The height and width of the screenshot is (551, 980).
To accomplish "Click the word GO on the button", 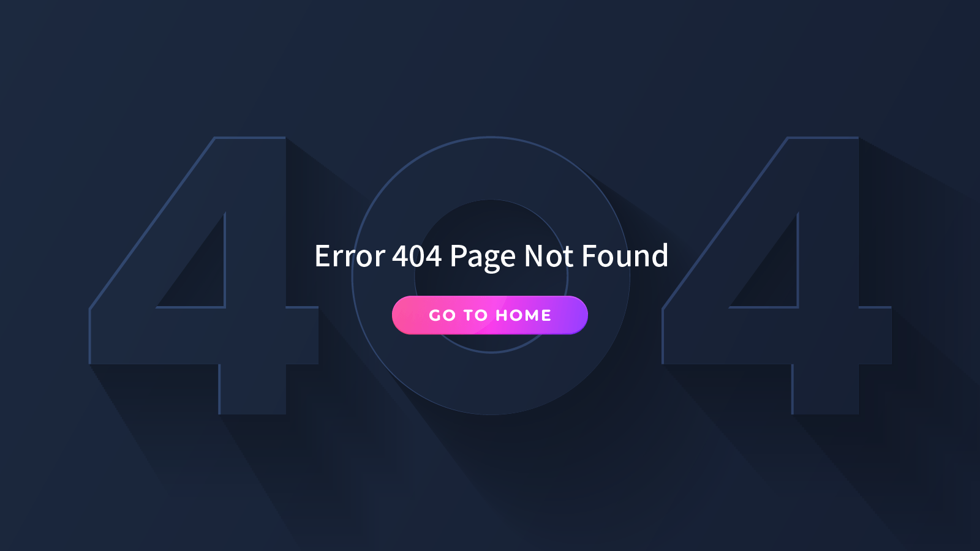I will point(442,315).
